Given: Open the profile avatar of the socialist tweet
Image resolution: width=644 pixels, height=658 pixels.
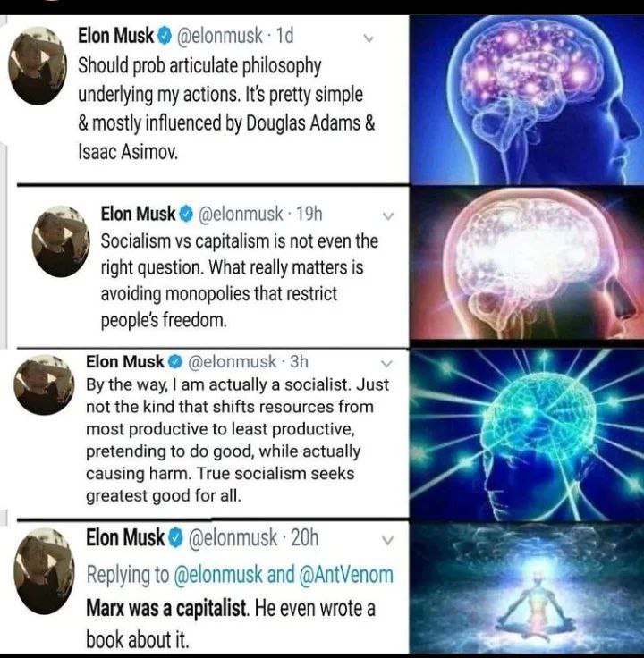Looking at the screenshot, I should 44,384.
